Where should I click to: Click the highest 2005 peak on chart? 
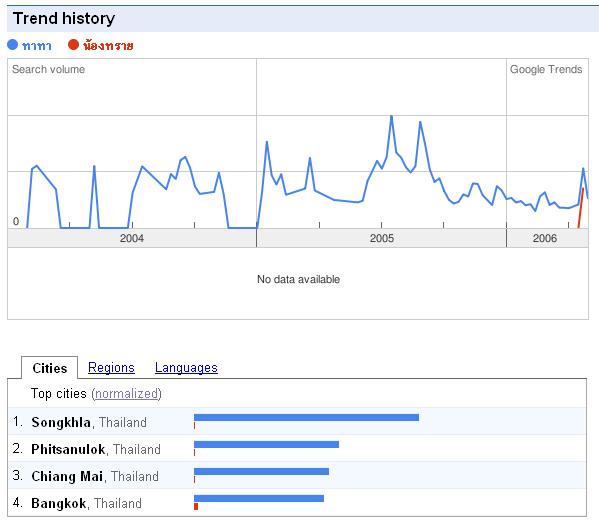391,116
